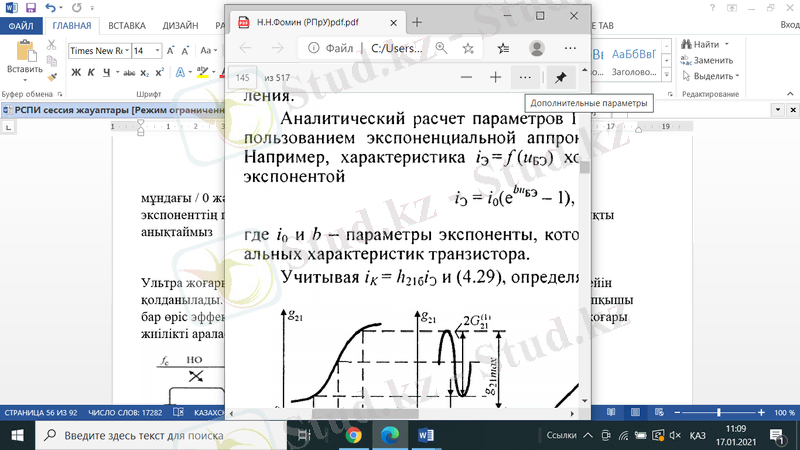Screen dimensions: 800x450
Task: Undo last action in Word
Action: 50,8
